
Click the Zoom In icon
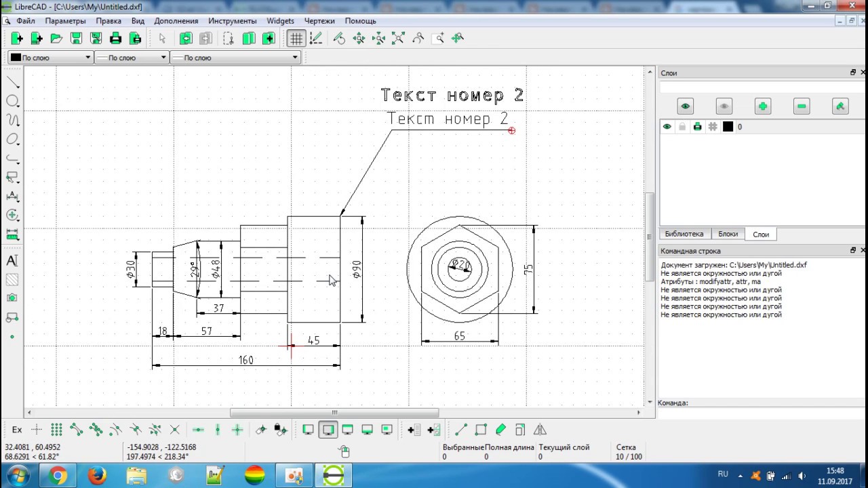359,39
